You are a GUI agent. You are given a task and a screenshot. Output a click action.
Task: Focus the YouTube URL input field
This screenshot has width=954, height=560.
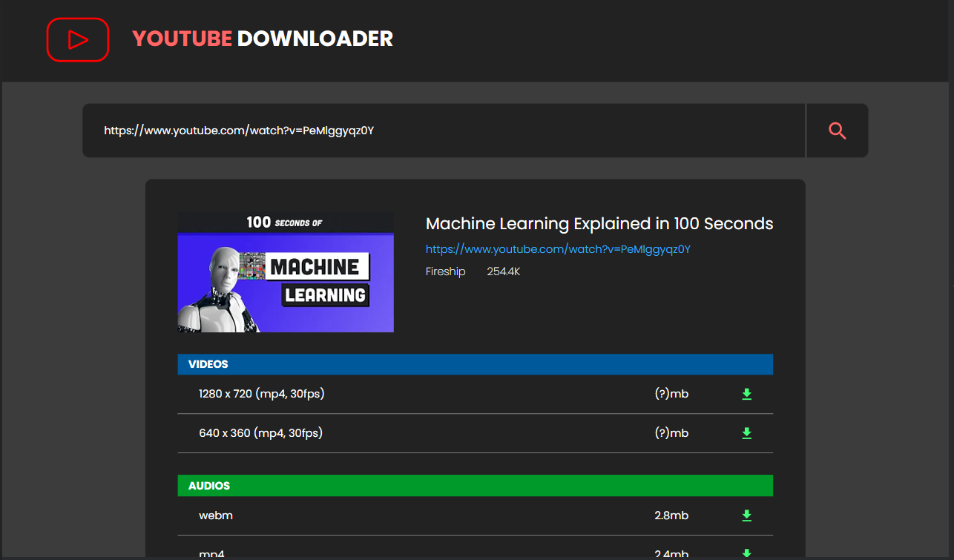tap(444, 131)
